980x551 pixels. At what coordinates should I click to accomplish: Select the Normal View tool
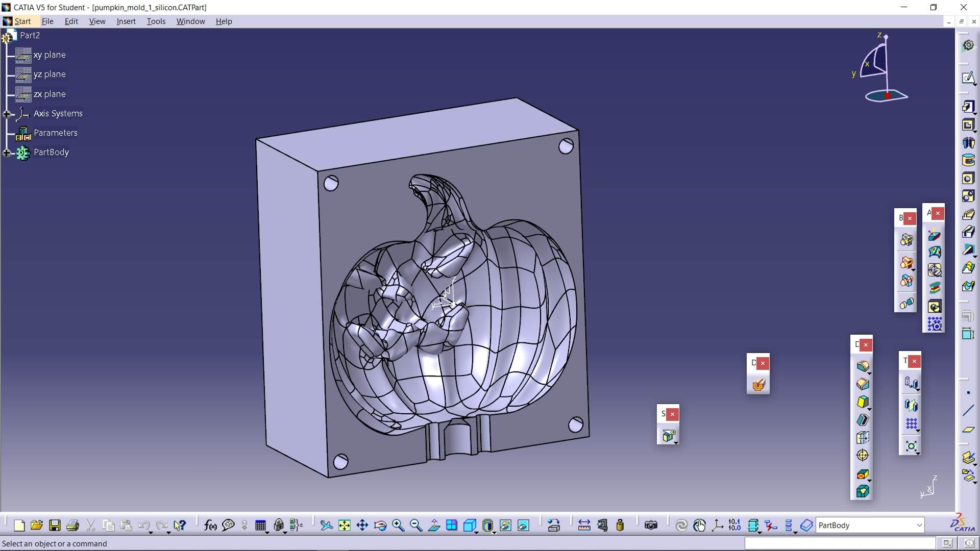(434, 525)
